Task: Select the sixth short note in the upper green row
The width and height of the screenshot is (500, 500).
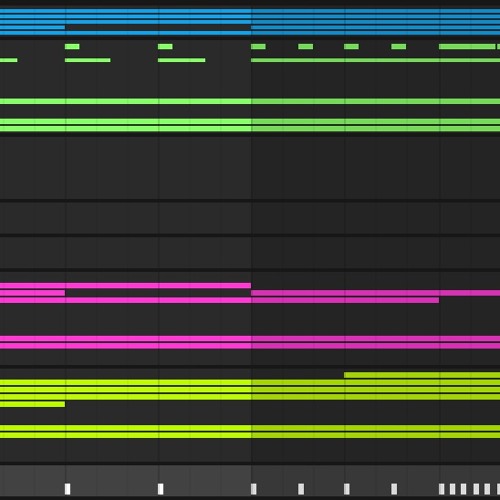Action: (399, 46)
